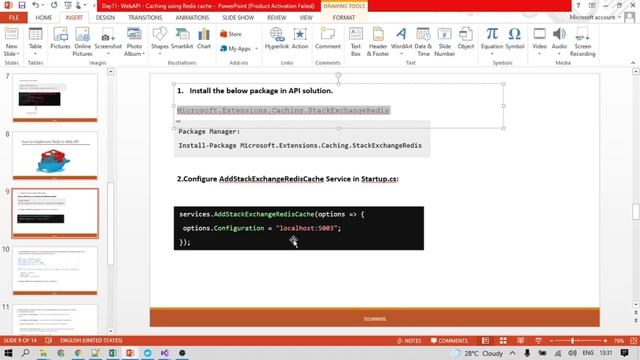
Task: Open Header & Footer dialog
Action: pyautogui.click(x=378, y=42)
